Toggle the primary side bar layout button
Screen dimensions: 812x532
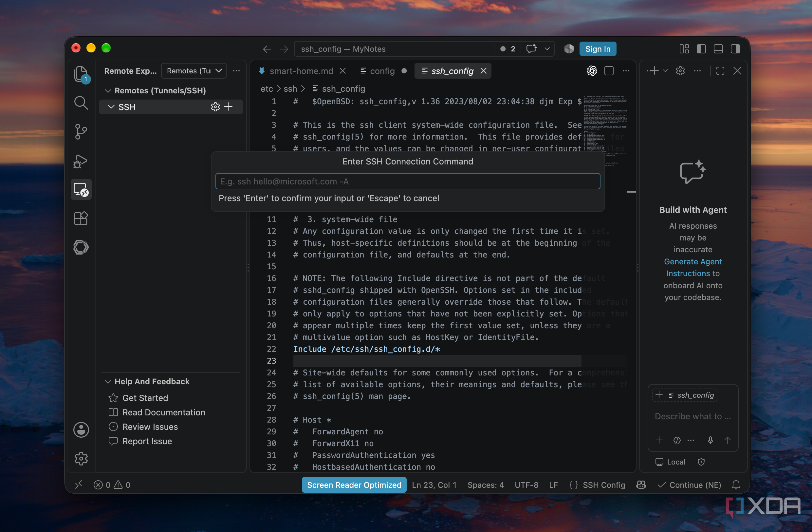701,49
